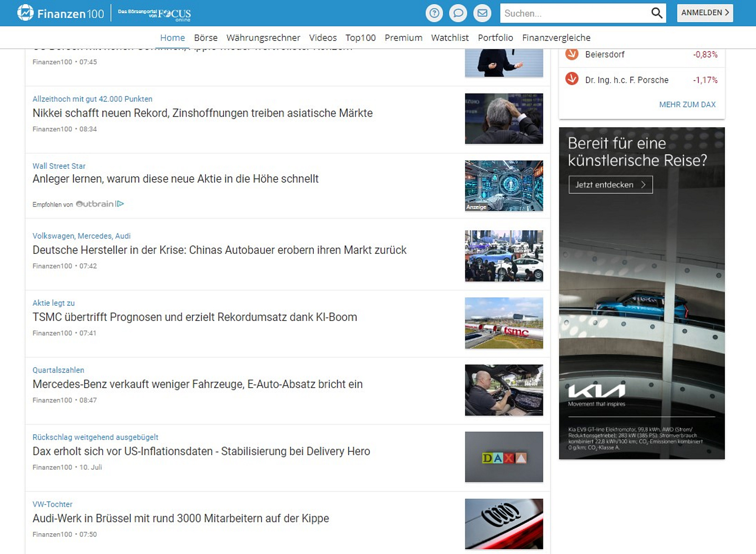Click the MEHR ZUM DAX link
Screen dimensions: 756x554
tap(687, 104)
